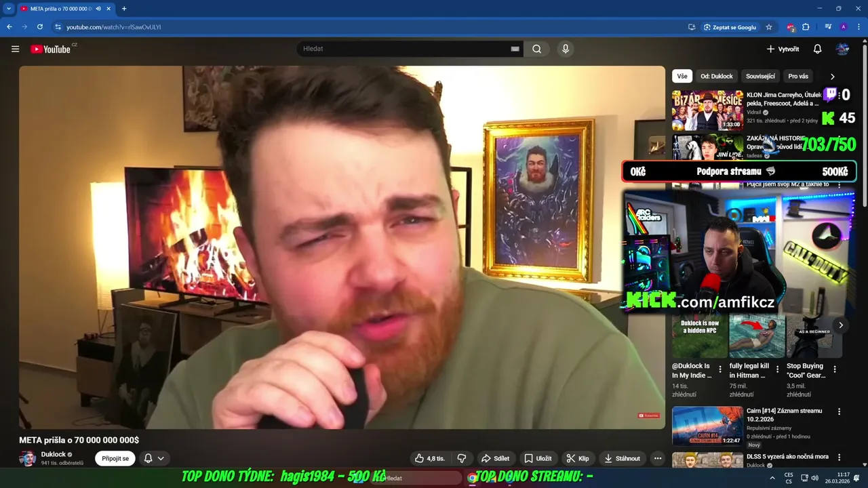Open KLON Jima Carreyho video thumbnail
The height and width of the screenshot is (488, 868).
(x=707, y=110)
